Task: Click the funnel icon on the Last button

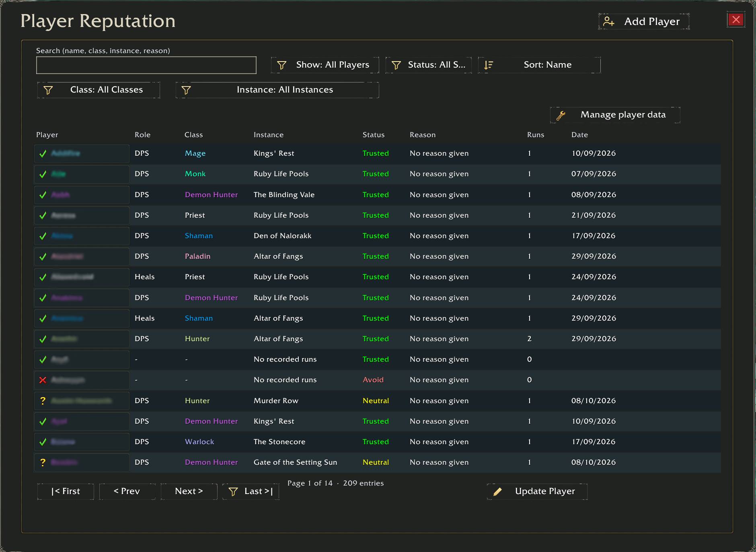Action: click(x=233, y=492)
